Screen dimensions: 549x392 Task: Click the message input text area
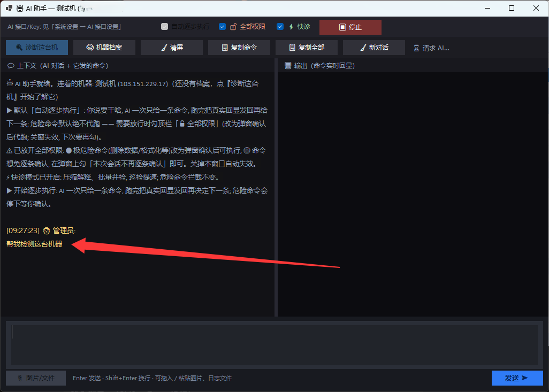274,345
